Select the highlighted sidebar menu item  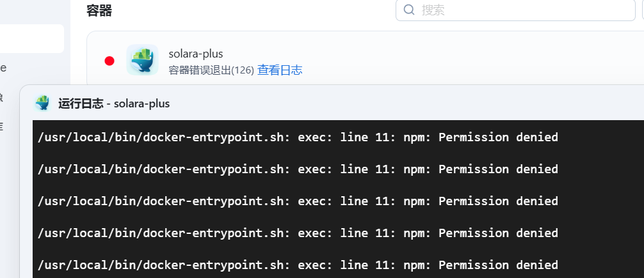32,38
